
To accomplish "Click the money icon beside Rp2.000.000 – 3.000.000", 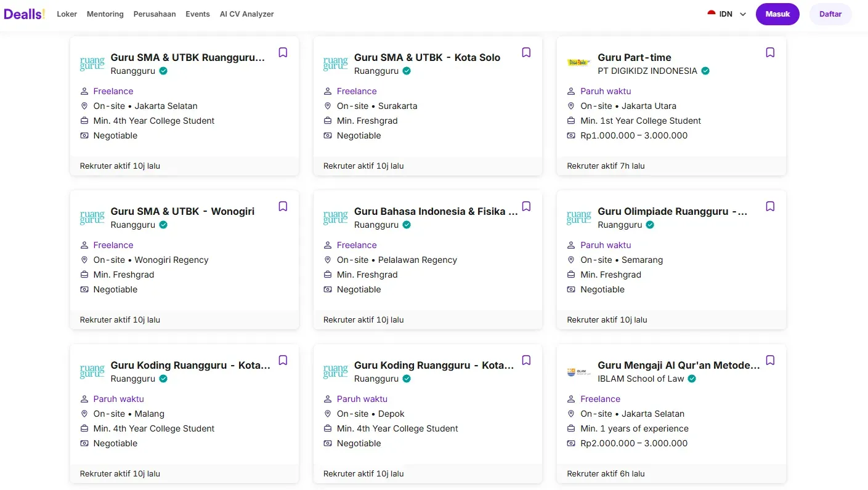I will (x=571, y=443).
